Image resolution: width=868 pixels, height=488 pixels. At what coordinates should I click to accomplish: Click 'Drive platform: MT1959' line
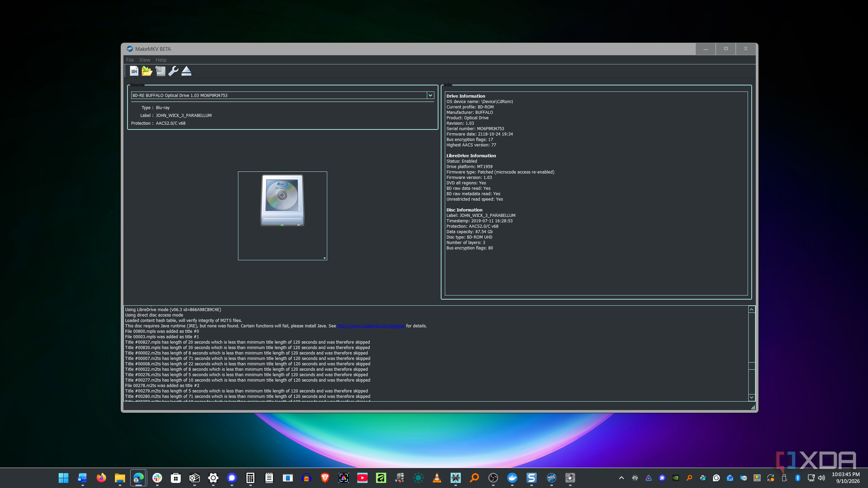(469, 167)
